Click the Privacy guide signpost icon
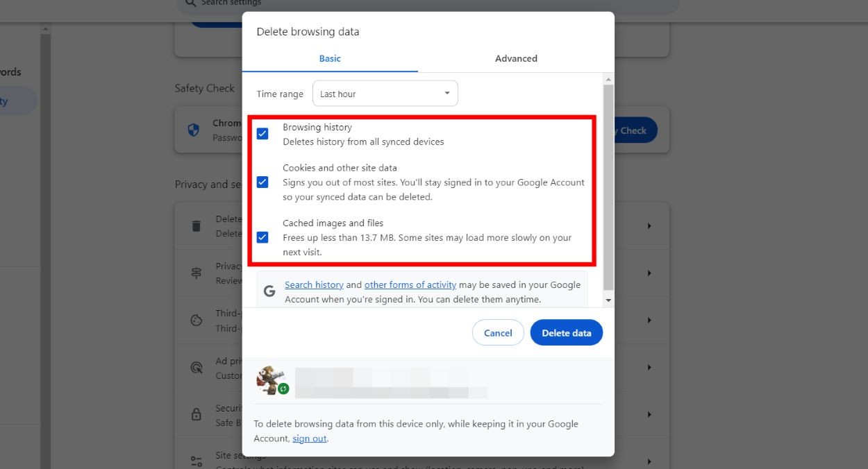Viewport: 868px width, 469px height. (x=197, y=273)
